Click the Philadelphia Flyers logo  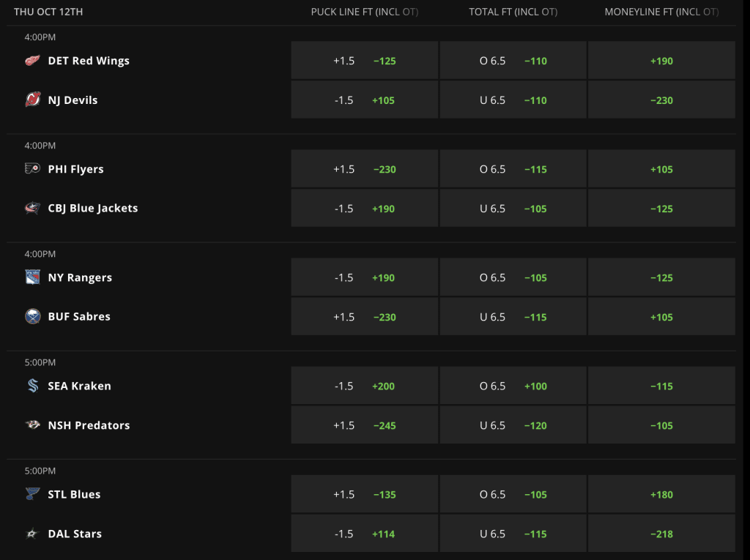point(32,168)
